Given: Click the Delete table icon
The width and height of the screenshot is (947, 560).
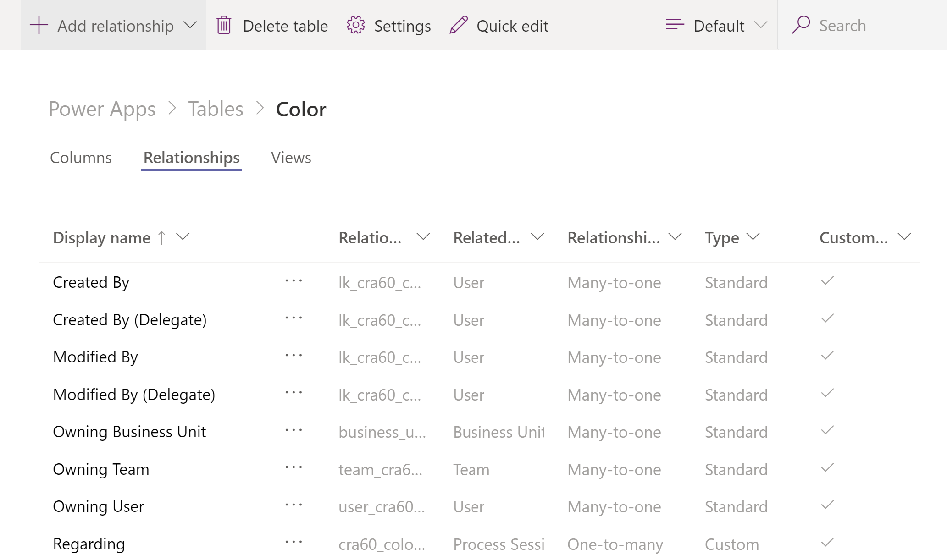Looking at the screenshot, I should (224, 25).
